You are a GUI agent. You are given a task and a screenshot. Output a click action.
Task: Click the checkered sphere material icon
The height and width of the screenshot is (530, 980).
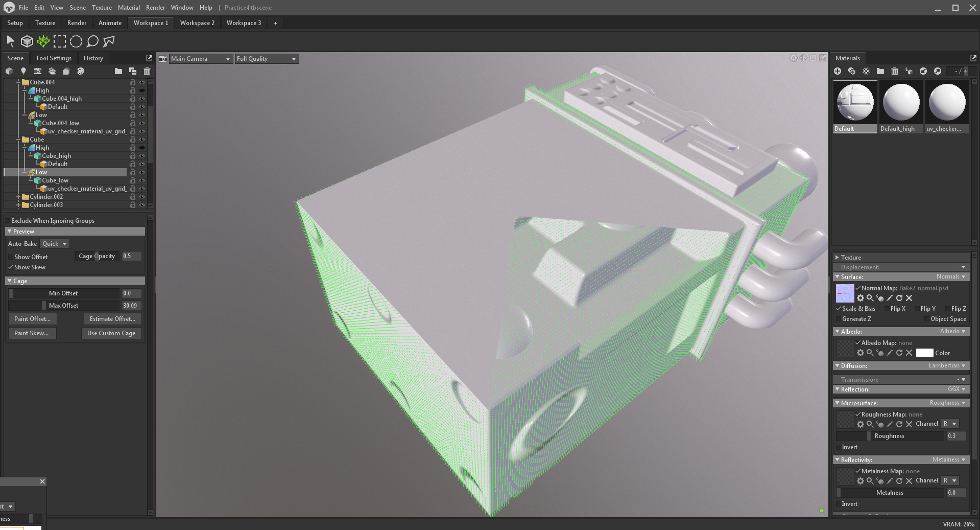[866, 71]
